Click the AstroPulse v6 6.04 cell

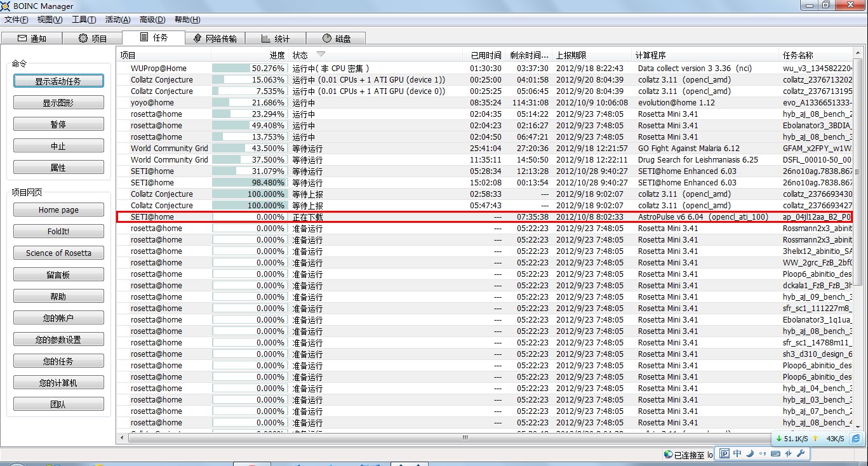tap(702, 216)
